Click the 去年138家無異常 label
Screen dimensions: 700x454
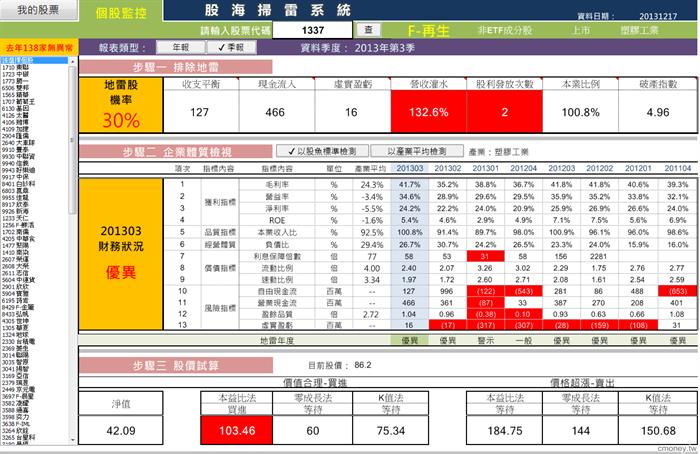point(39,47)
